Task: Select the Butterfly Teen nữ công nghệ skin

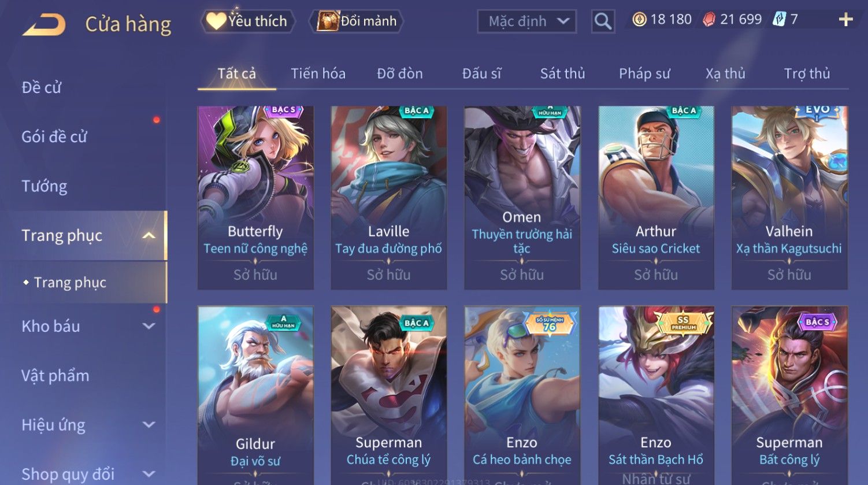Action: click(x=255, y=198)
